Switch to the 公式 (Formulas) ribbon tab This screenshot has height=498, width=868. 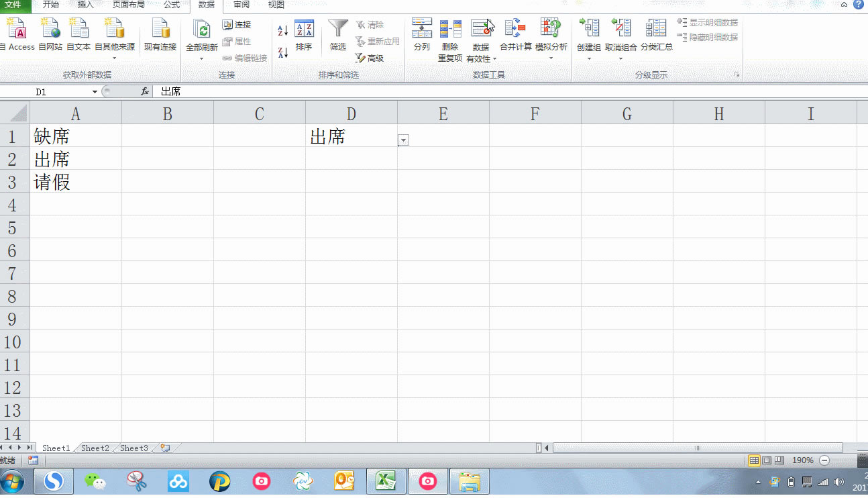(x=172, y=5)
